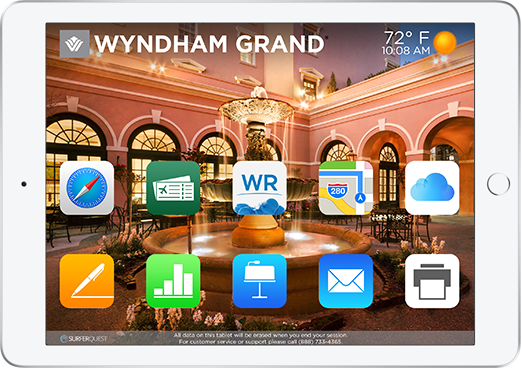The height and width of the screenshot is (368, 522).
Task: Open the green Numbers bar chart app
Action: pyautogui.click(x=173, y=281)
